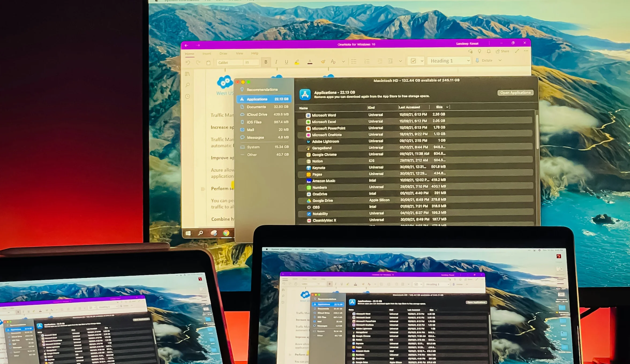Start Dictate in OneNote
The width and height of the screenshot is (630, 364).
click(484, 60)
